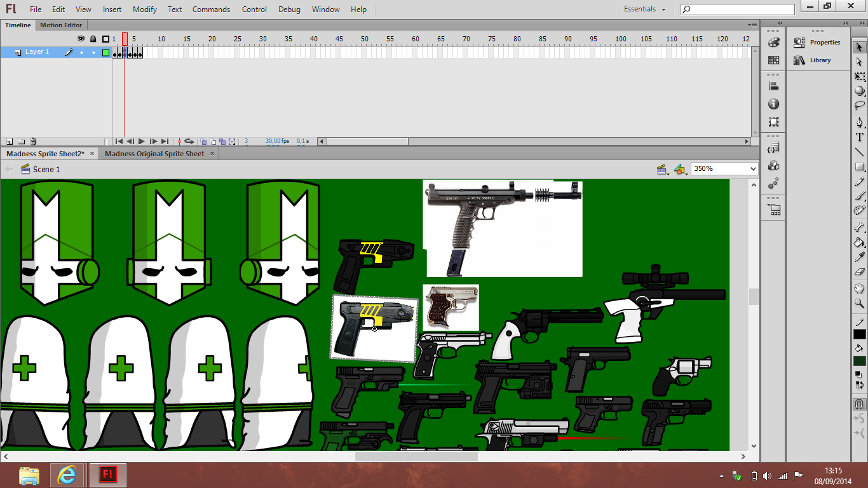Select the Subselection tool
Screen dimensions: 868x488
pos(859,62)
